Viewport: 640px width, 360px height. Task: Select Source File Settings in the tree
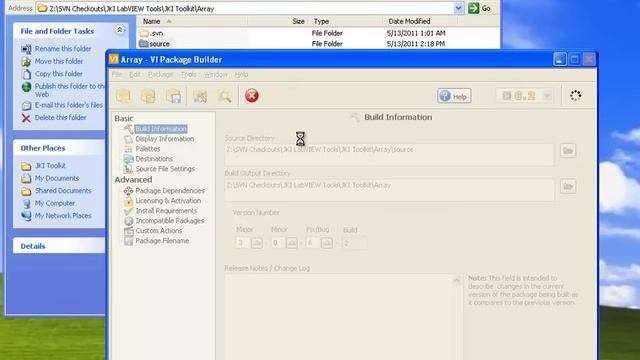(165, 169)
